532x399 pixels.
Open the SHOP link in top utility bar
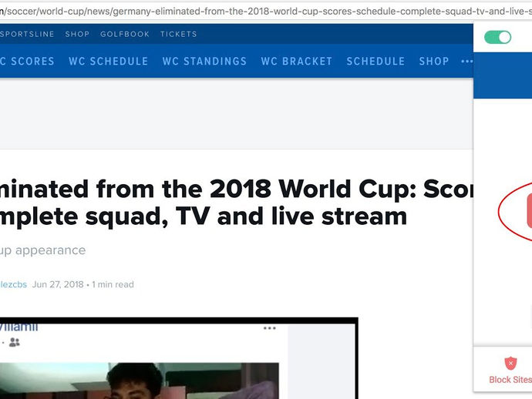tap(77, 34)
